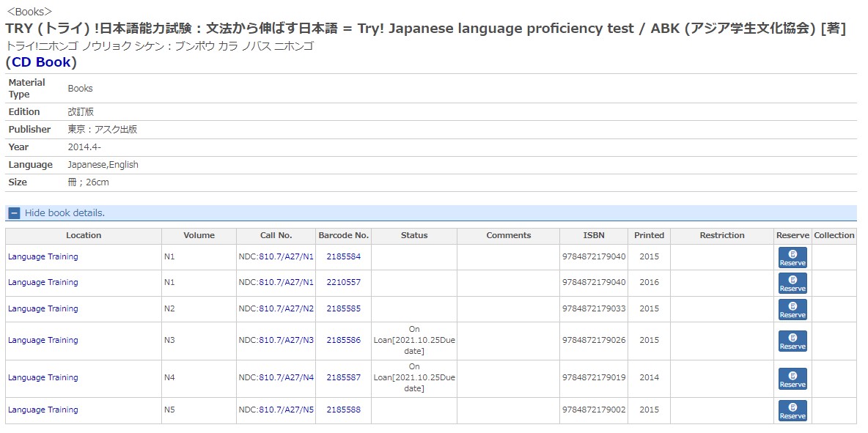Open Language Training location in the N4 row
Image resolution: width=868 pixels, height=433 pixels.
(43, 378)
